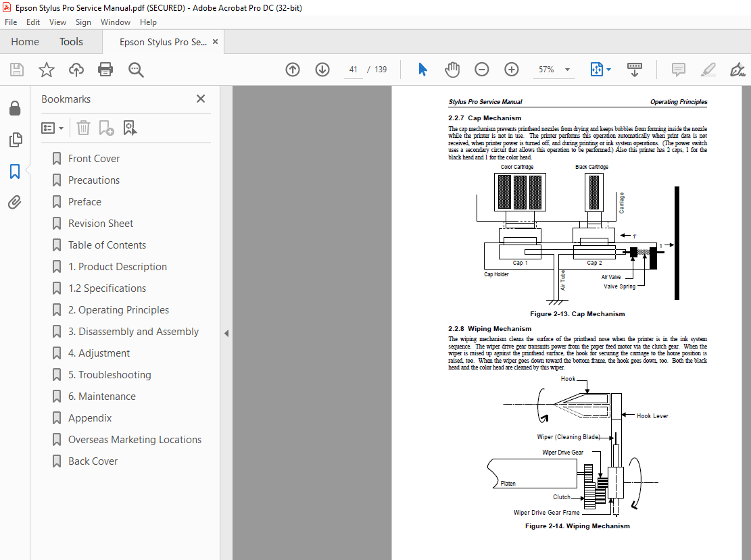Collapse the navigation pane with arrow
Screen dimensions: 751x560
(x=226, y=333)
